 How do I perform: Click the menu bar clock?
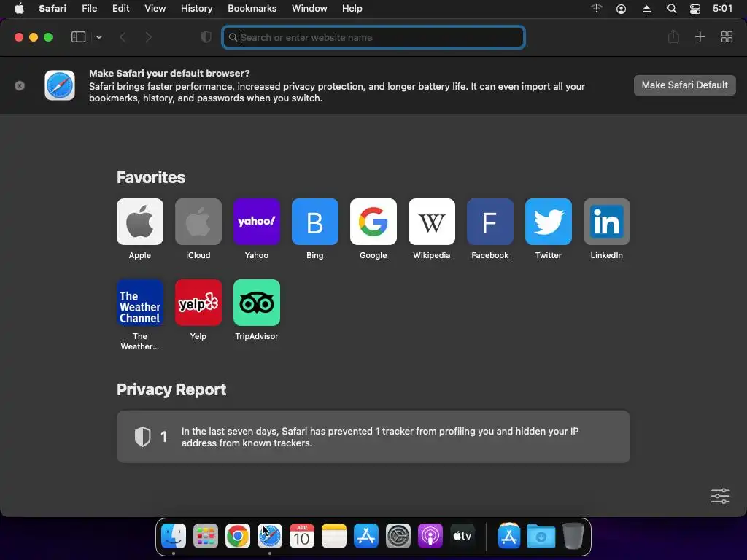[x=722, y=9]
